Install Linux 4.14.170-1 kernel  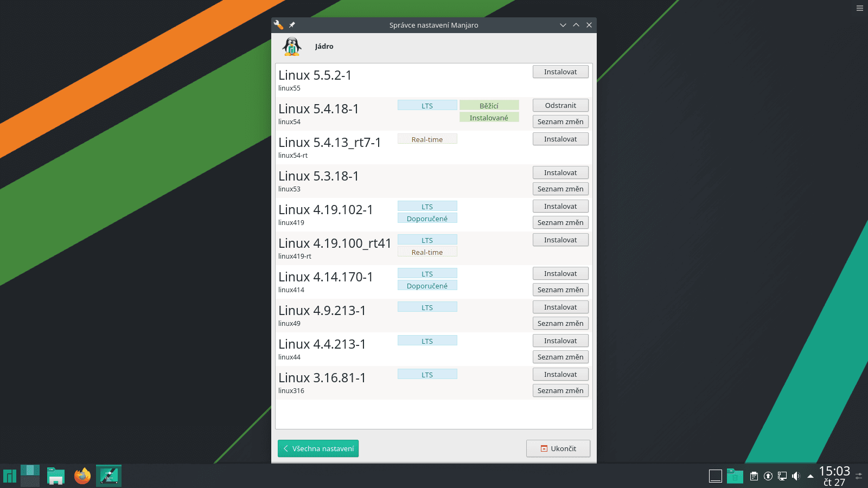pos(560,274)
